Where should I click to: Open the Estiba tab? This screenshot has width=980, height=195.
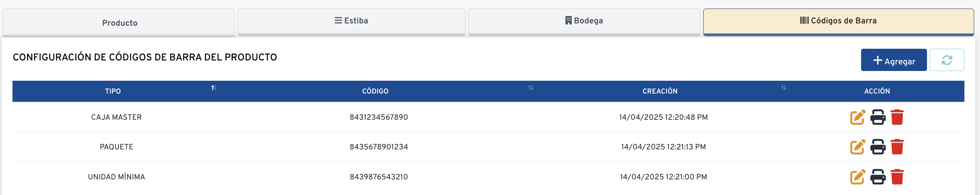[x=351, y=21]
